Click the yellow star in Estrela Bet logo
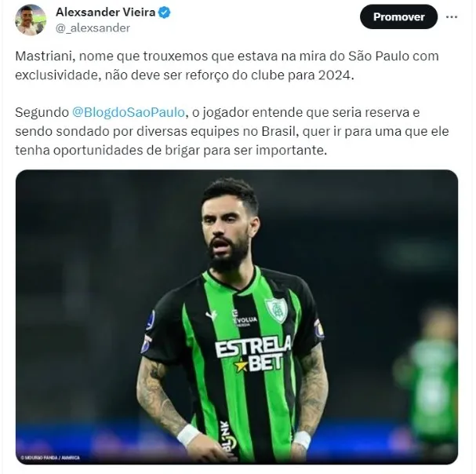 [x=242, y=365]
